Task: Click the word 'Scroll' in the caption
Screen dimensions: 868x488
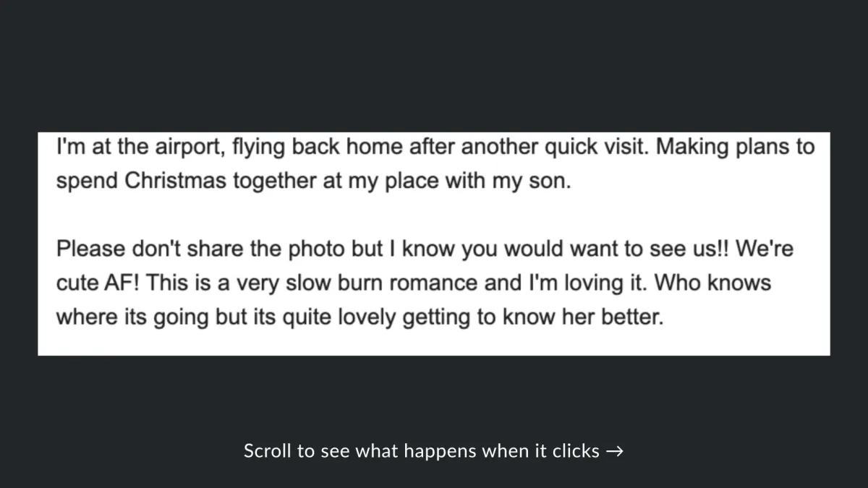Action: tap(268, 451)
